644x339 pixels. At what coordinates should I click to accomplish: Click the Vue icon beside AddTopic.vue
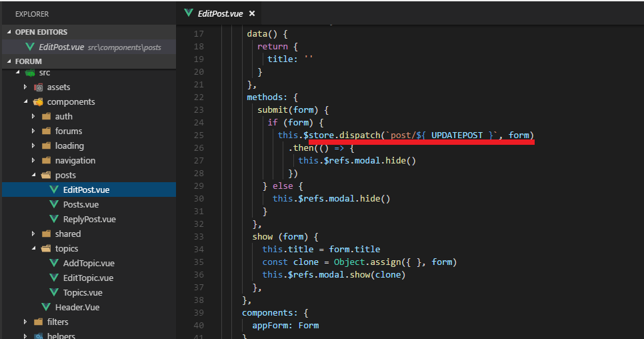54,262
